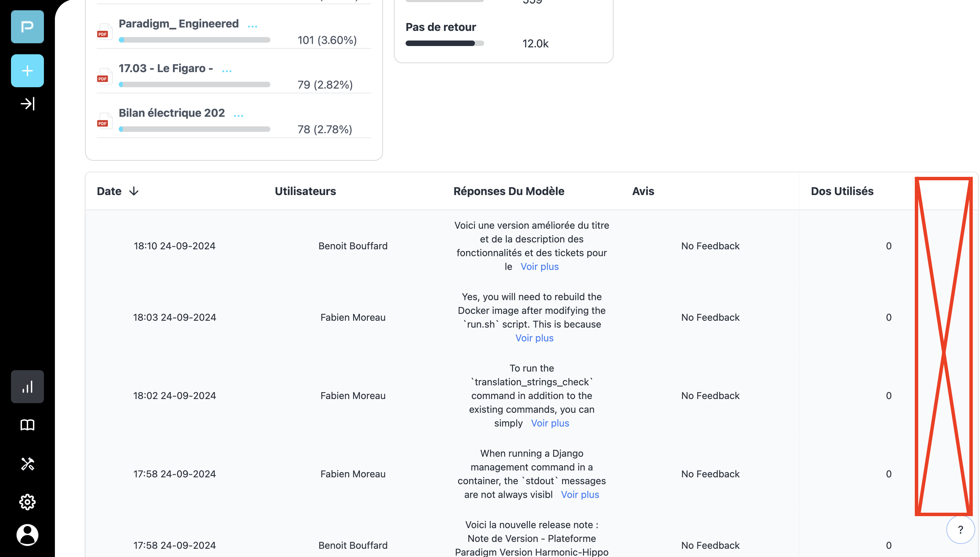
Task: Click the 17.03 - Le Figaro progress bar
Action: (195, 84)
